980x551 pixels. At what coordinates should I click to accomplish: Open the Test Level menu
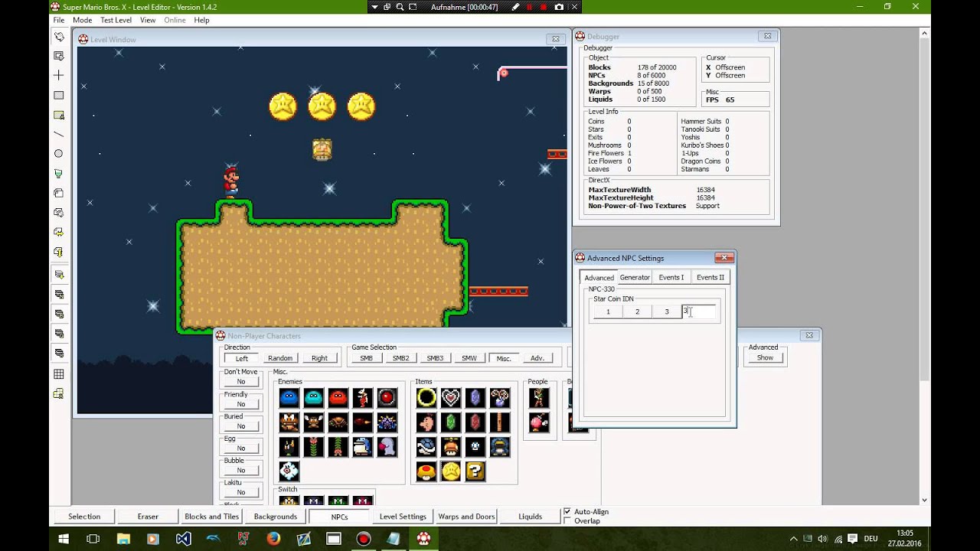116,20
